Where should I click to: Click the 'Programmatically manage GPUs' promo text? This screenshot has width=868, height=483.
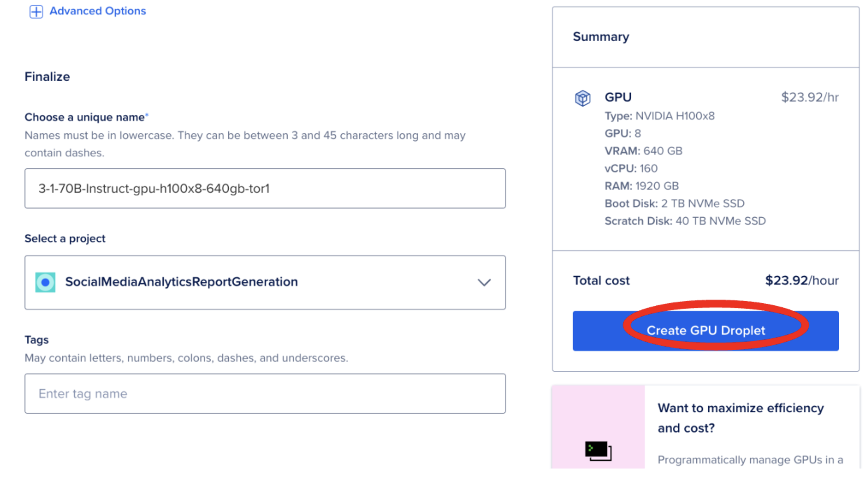point(750,460)
